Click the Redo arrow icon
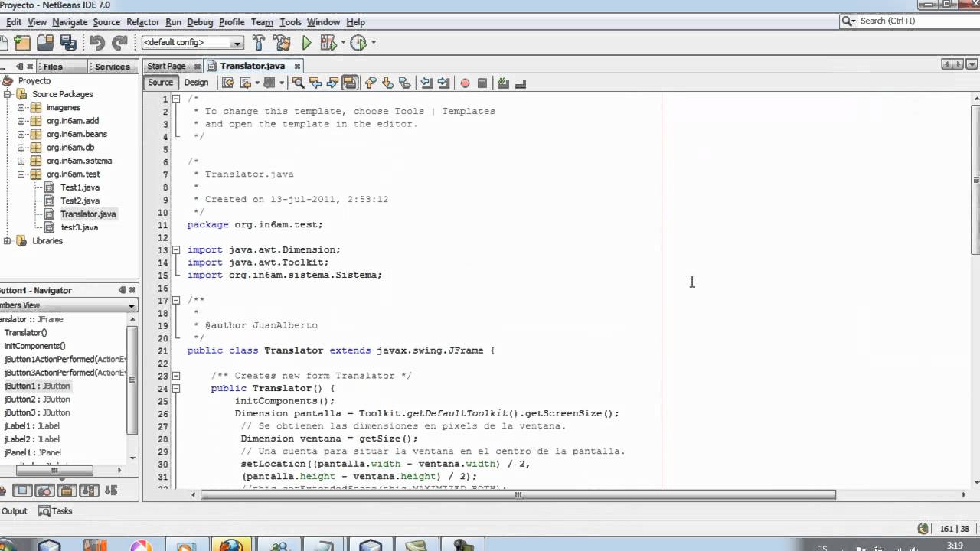The width and height of the screenshot is (980, 551). click(x=119, y=43)
